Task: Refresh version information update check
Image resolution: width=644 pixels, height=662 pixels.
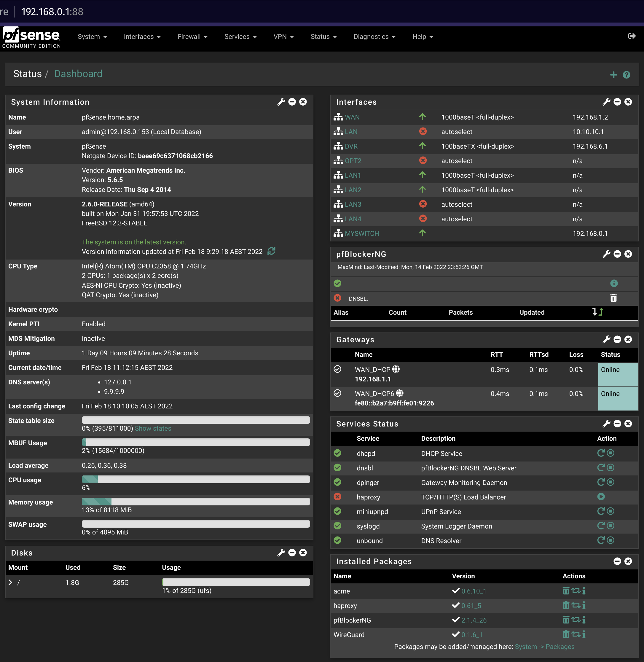Action: point(271,251)
